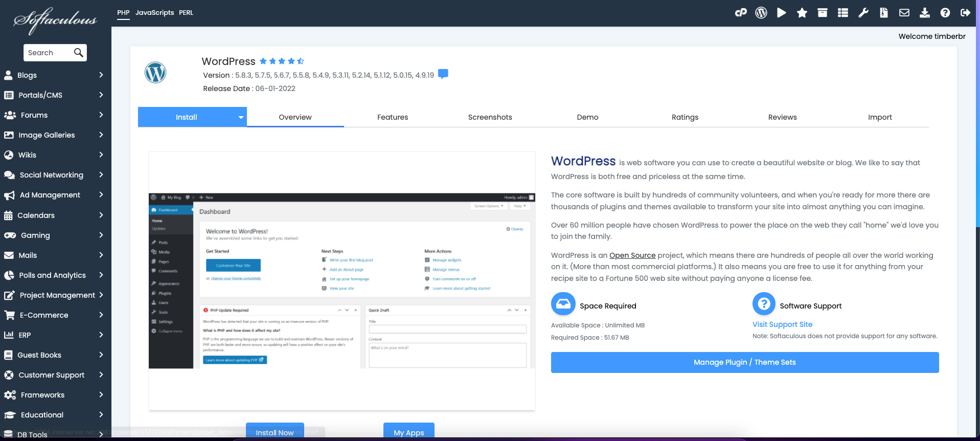Open the star ratings icon in top bar
This screenshot has height=441, width=980.
[x=802, y=13]
